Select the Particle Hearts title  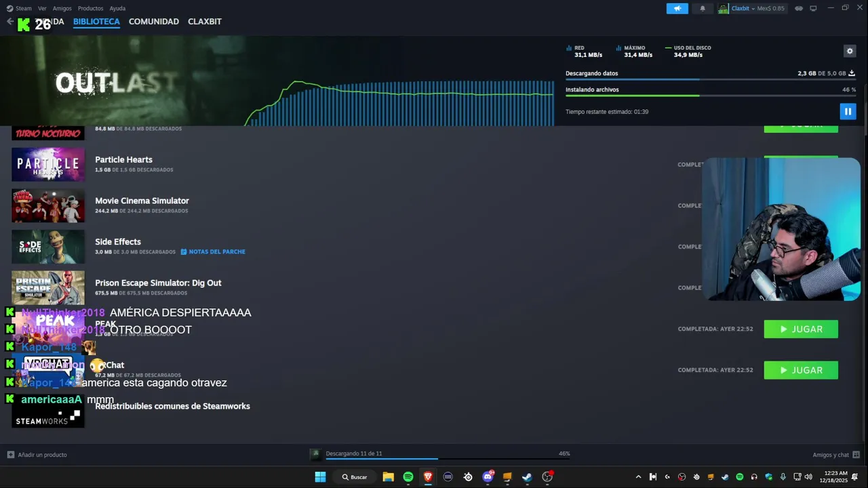click(123, 159)
